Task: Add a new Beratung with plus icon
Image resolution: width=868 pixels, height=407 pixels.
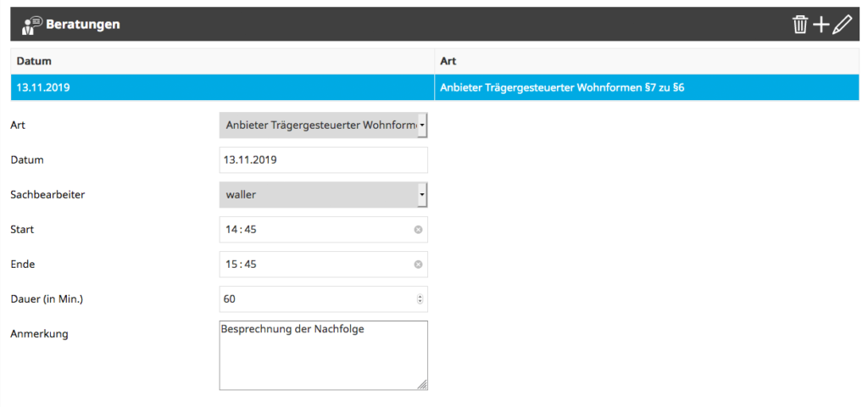Action: coord(821,25)
